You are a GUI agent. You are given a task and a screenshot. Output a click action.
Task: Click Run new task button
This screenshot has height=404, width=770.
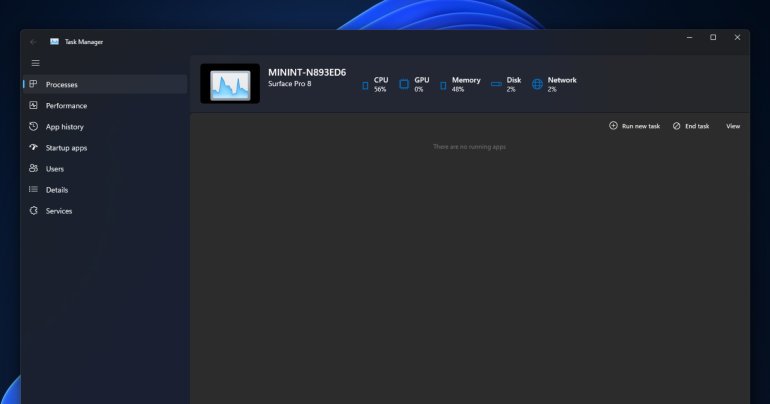click(634, 126)
